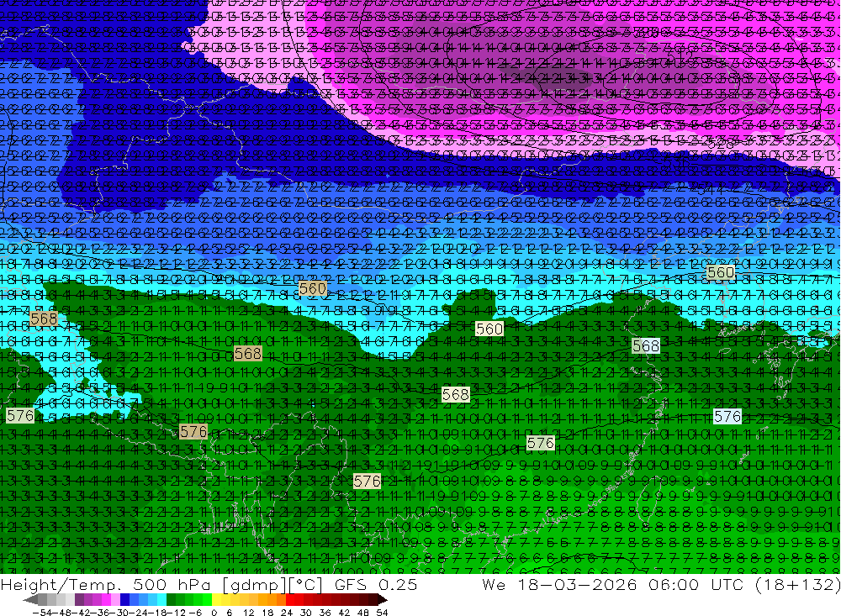Click the gray left arrow tip of color bar
This screenshot has height=616, width=841.
pos(30,600)
